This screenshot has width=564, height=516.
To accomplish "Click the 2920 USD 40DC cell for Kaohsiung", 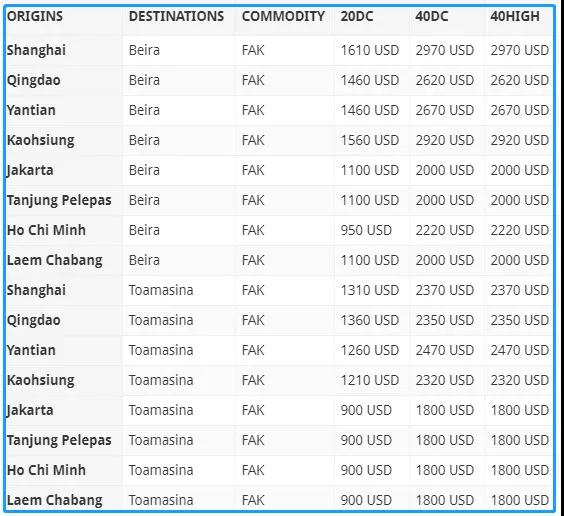I will coord(445,140).
